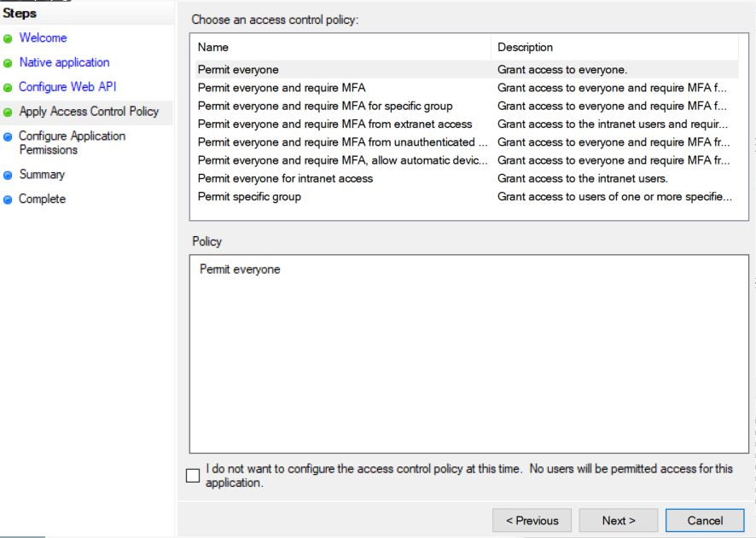Image resolution: width=756 pixels, height=538 pixels.
Task: Enable the do not configure access policy checkbox
Action: click(193, 476)
